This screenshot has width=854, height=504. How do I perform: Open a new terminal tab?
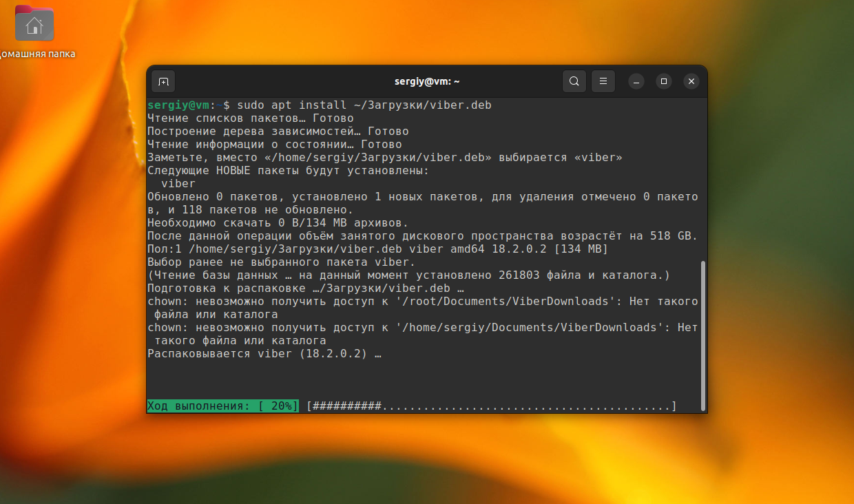163,81
